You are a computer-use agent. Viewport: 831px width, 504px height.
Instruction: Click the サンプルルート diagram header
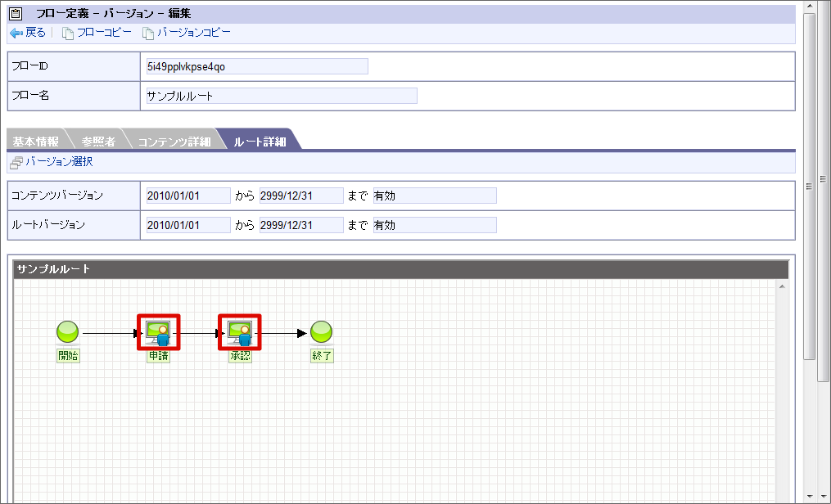click(x=400, y=269)
